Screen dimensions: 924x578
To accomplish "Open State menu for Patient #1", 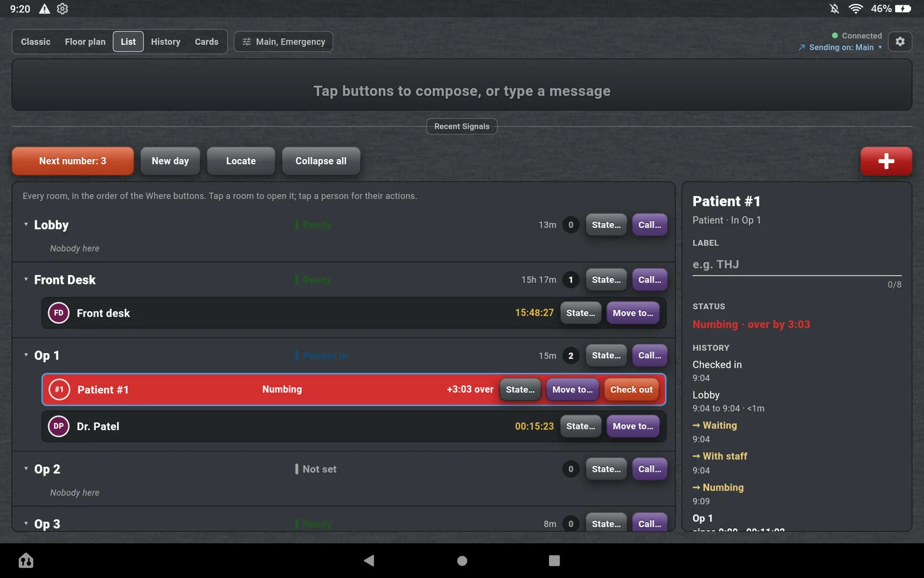I will 520,390.
